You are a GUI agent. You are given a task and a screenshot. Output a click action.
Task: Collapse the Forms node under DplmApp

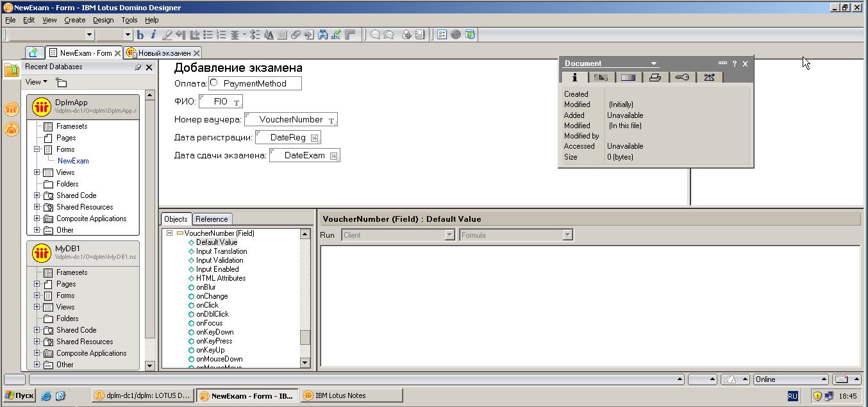(37, 149)
